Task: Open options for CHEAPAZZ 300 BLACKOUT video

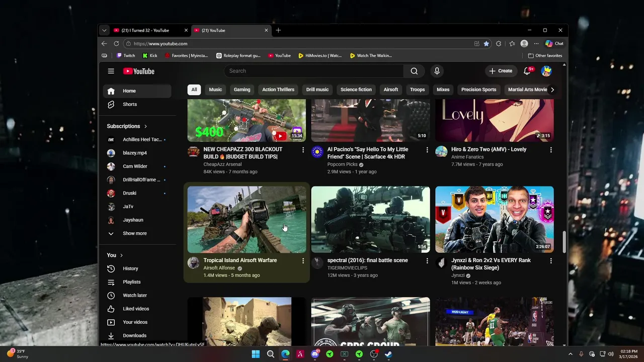Action: (303, 150)
